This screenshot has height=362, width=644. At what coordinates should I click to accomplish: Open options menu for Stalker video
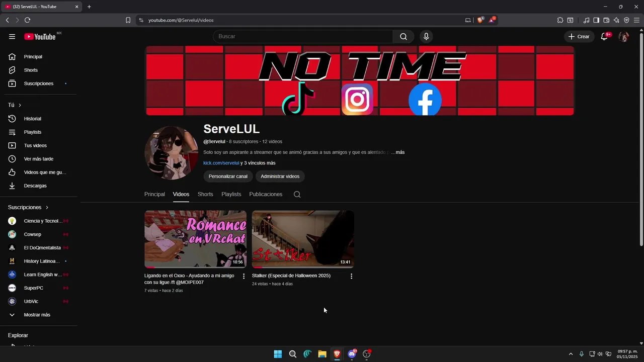(x=351, y=276)
